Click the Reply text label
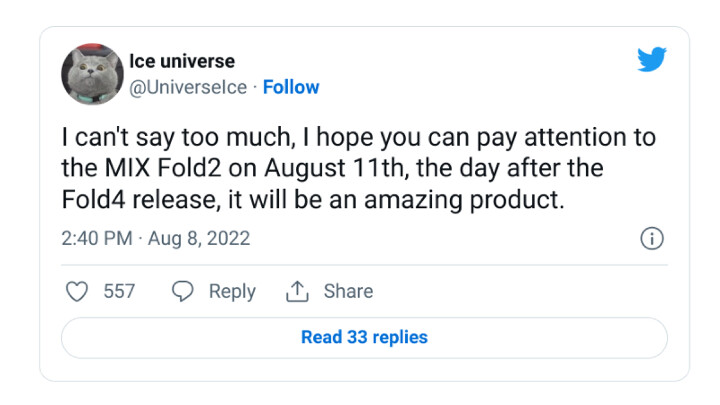This screenshot has height=405, width=720. pos(232,292)
